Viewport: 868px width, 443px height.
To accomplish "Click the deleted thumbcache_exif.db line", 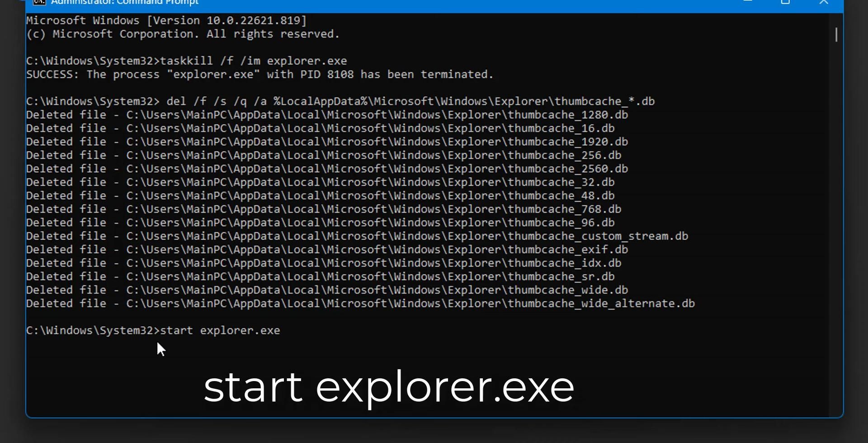I will point(327,250).
